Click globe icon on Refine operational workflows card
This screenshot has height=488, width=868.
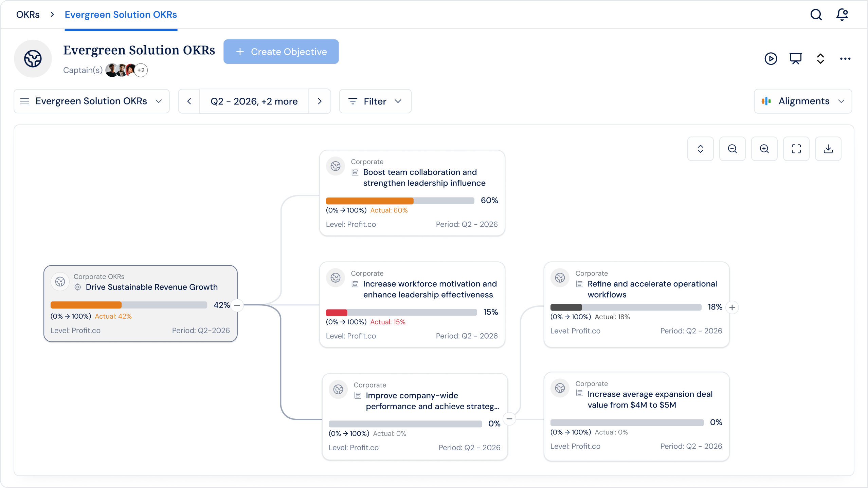click(560, 278)
